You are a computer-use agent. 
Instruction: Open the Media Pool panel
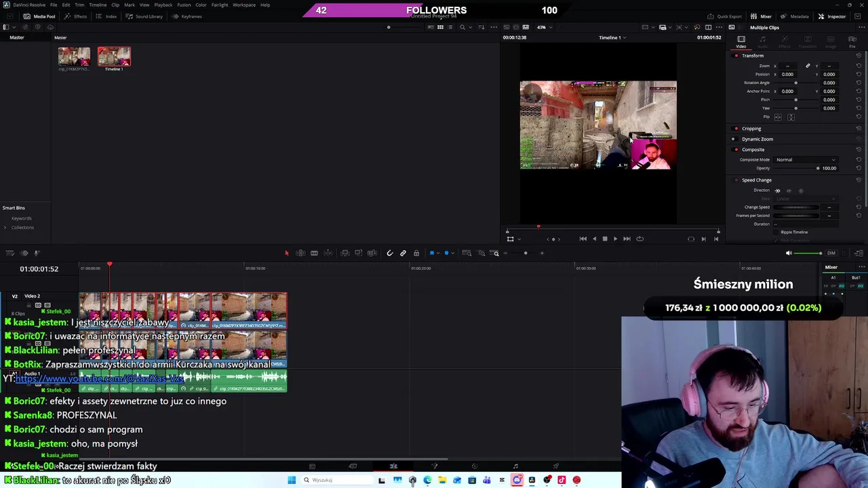tap(39, 16)
